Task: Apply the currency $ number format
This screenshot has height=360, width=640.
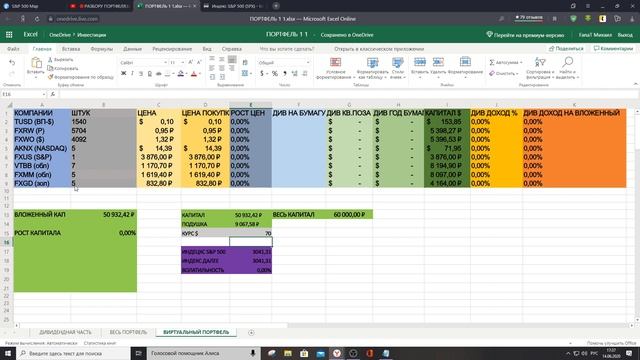Action: [262, 73]
